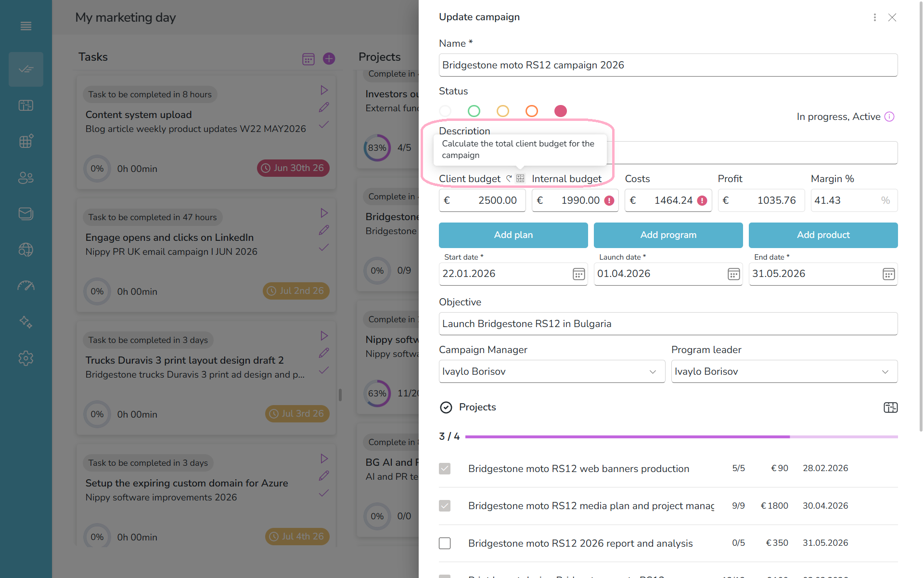Open the campaign three-dot options menu
The width and height of the screenshot is (924, 578).
click(x=874, y=17)
